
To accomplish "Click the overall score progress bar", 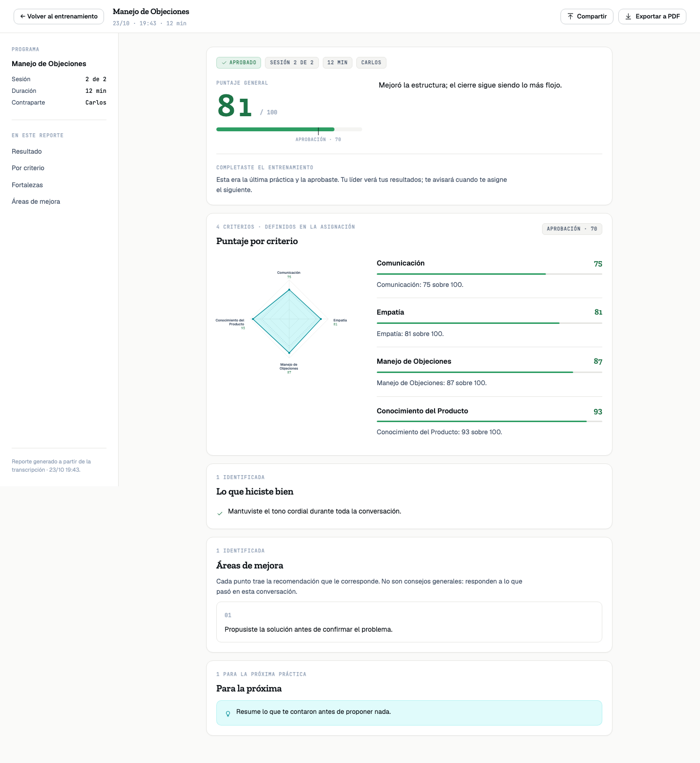I will [289, 129].
